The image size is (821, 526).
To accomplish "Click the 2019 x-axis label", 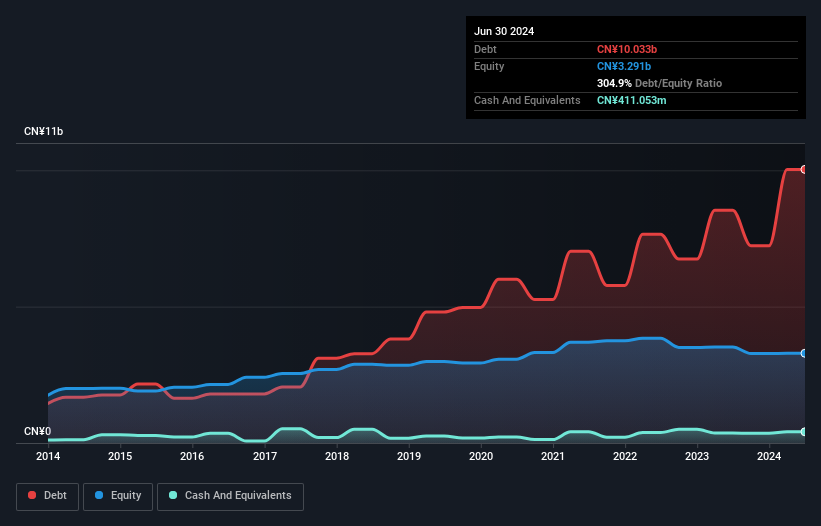I will point(409,456).
